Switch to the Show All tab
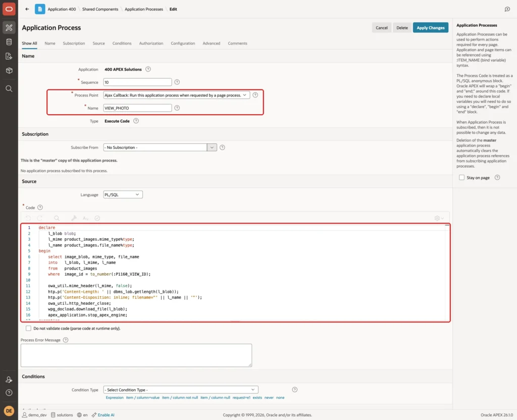 click(x=29, y=43)
